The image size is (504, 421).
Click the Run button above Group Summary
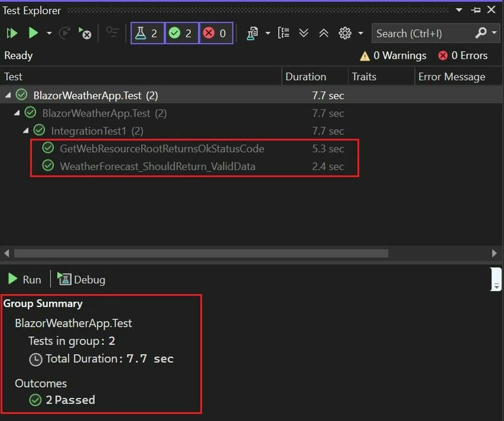[24, 279]
